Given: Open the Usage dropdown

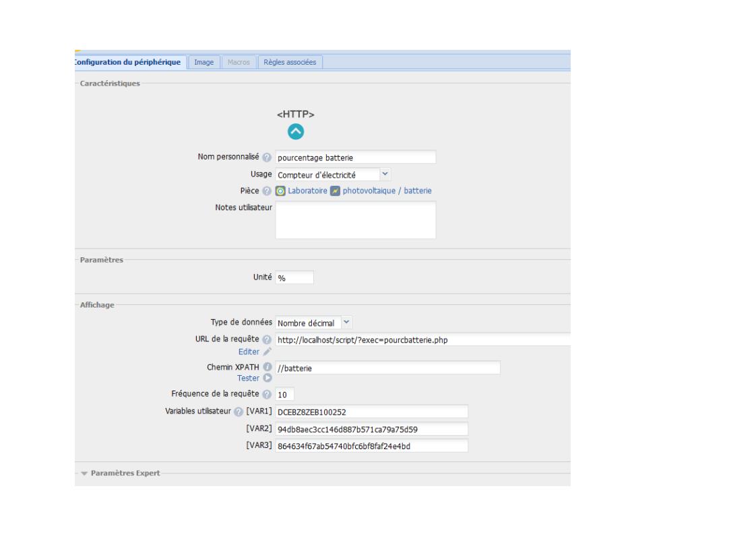Looking at the screenshot, I should 385,174.
